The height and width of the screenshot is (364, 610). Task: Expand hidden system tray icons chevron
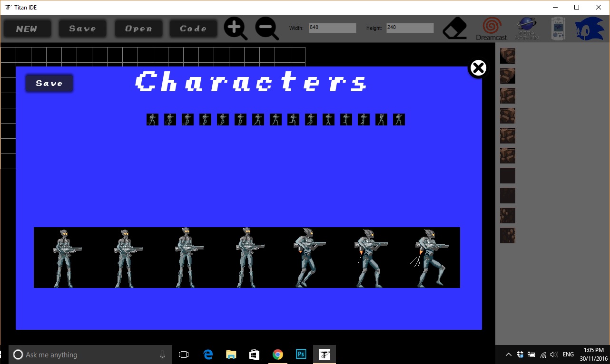click(508, 354)
